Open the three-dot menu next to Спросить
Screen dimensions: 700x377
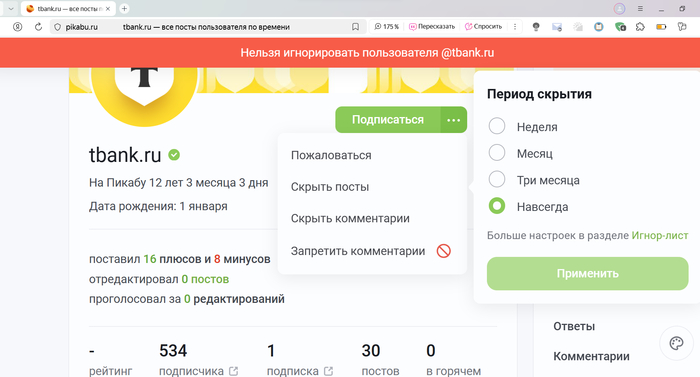tap(515, 27)
